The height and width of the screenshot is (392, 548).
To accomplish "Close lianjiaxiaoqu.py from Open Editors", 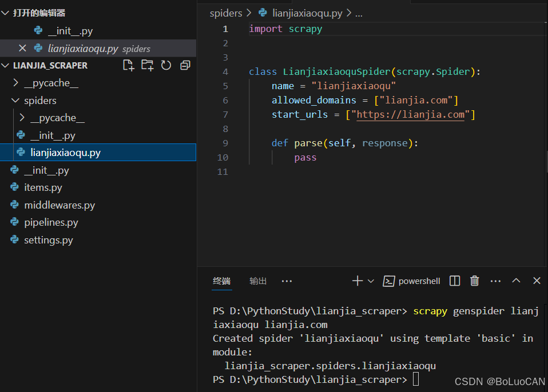I will tap(22, 49).
